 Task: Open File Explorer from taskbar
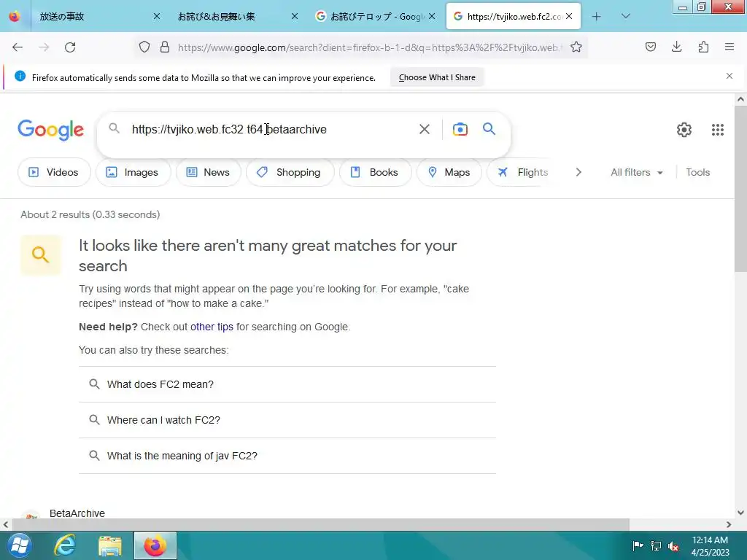pyautogui.click(x=110, y=545)
